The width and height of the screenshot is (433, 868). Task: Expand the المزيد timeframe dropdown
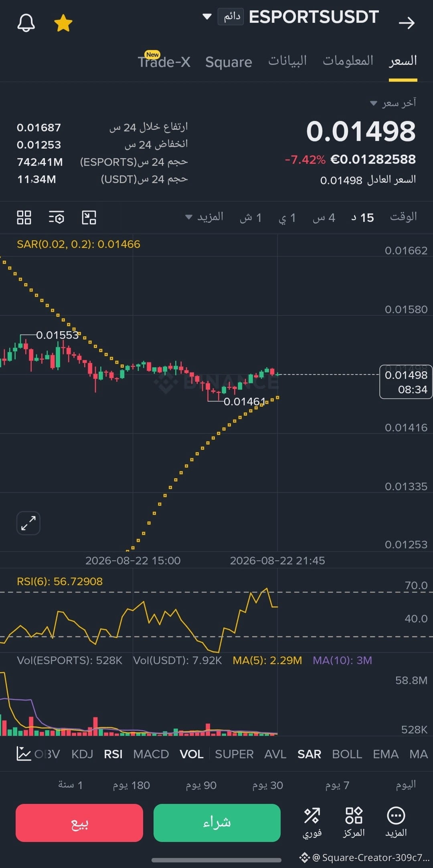point(204,217)
